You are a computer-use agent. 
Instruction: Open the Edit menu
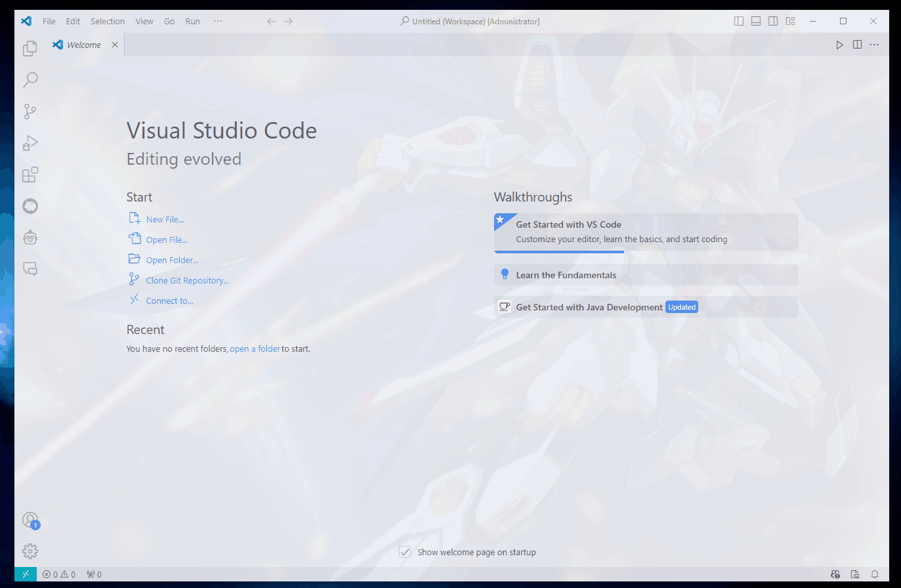point(73,21)
